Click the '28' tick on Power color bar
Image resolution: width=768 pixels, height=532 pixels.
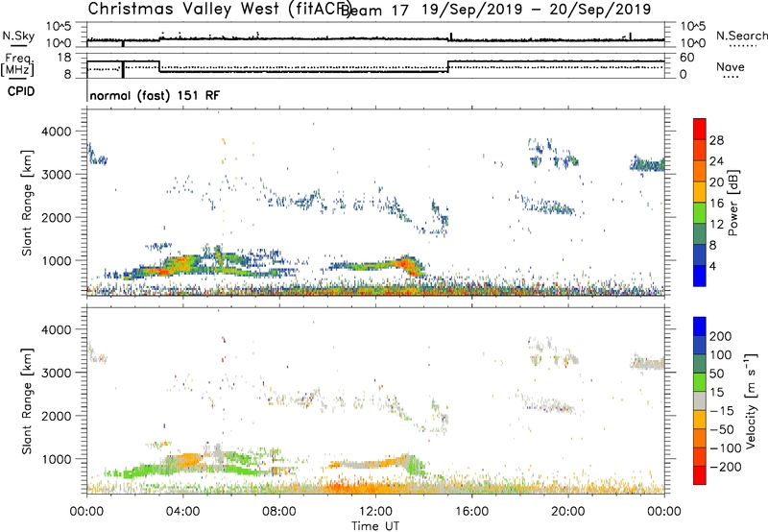pyautogui.click(x=716, y=140)
